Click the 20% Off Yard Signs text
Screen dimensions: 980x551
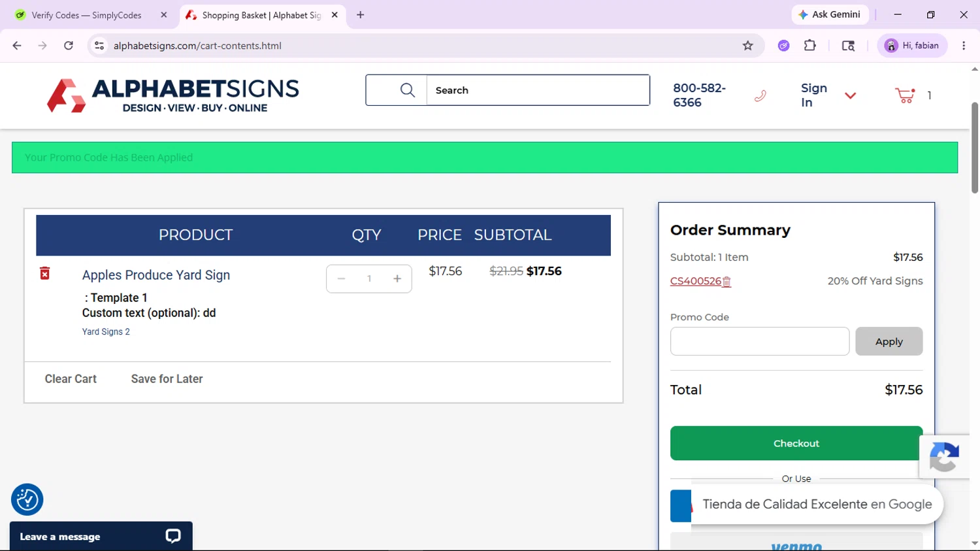875,281
